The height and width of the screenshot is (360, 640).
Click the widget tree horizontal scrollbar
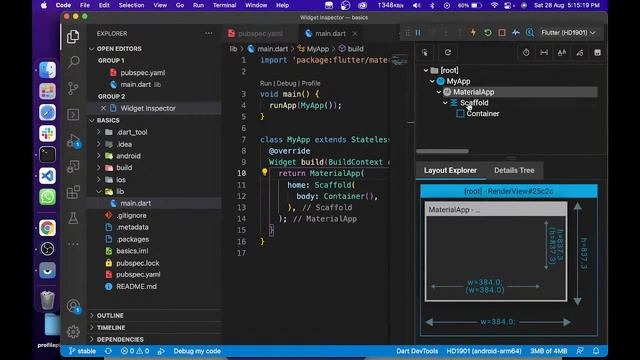pos(442,151)
